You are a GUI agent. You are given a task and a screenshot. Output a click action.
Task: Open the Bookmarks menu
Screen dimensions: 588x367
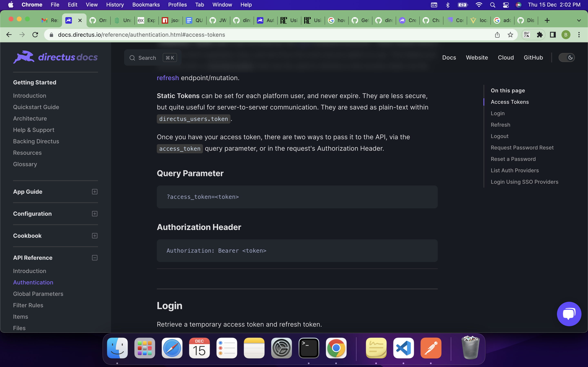coord(146,5)
